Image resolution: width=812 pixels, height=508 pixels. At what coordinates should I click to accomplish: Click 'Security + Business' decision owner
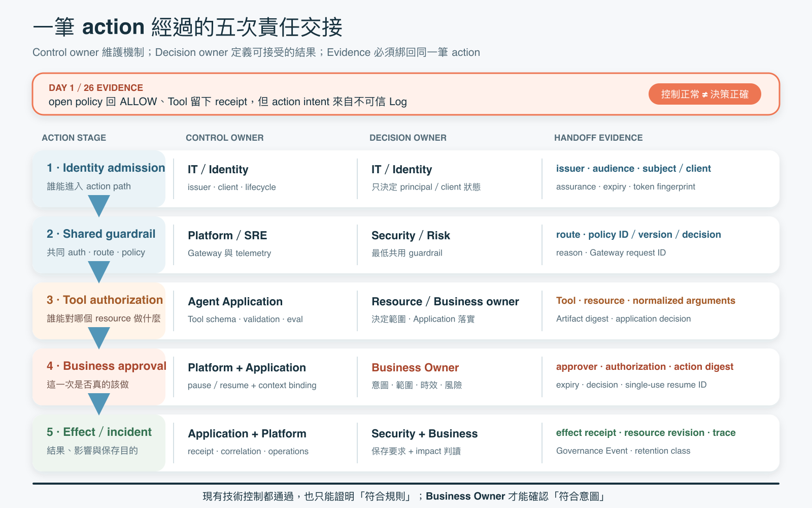[x=425, y=433]
